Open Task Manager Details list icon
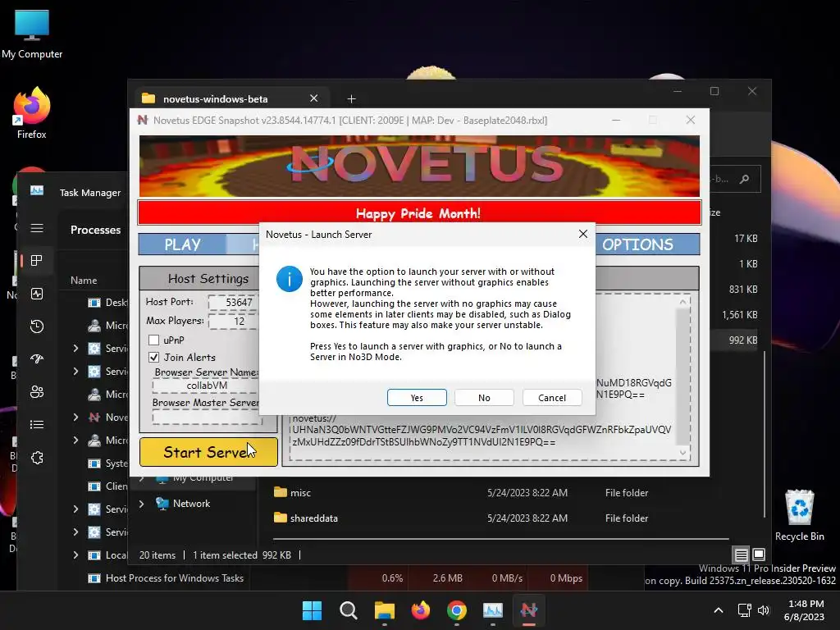 click(37, 425)
